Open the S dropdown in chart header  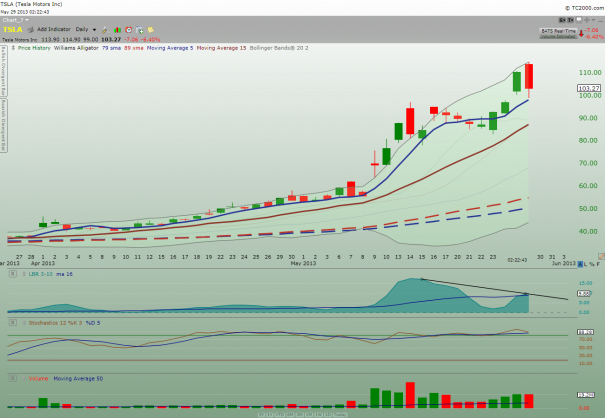coord(562,20)
